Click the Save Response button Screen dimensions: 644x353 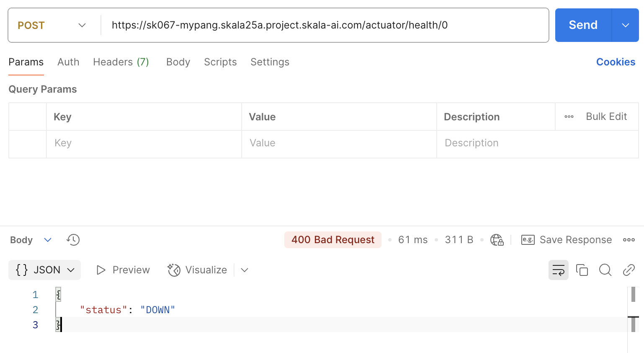tap(567, 240)
